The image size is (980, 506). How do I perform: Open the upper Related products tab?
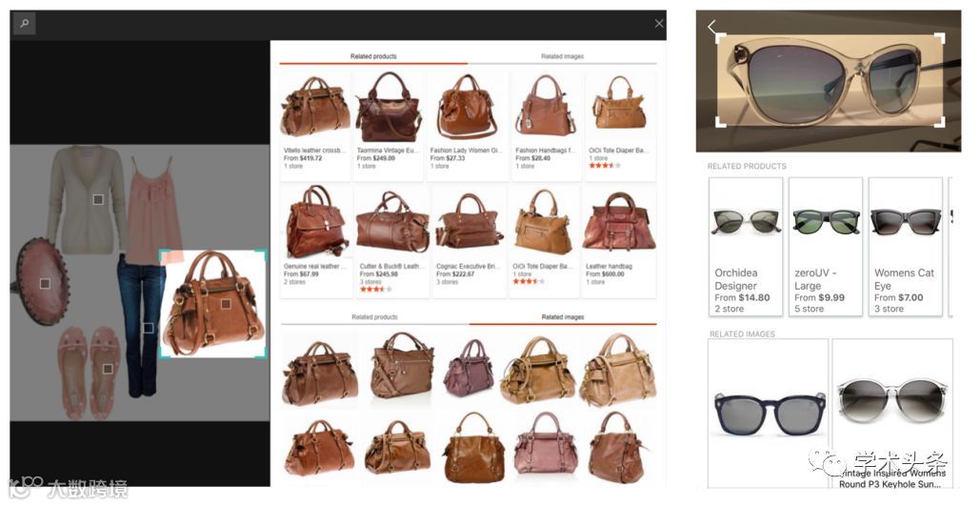point(373,56)
